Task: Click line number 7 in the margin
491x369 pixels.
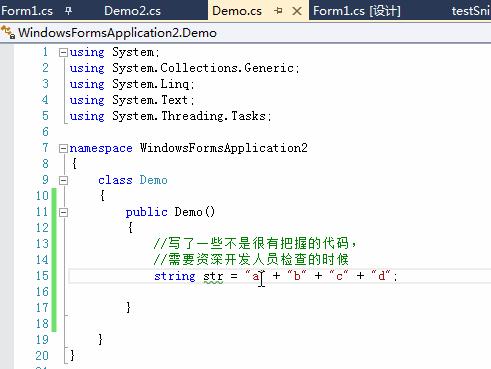Action: [x=46, y=148]
